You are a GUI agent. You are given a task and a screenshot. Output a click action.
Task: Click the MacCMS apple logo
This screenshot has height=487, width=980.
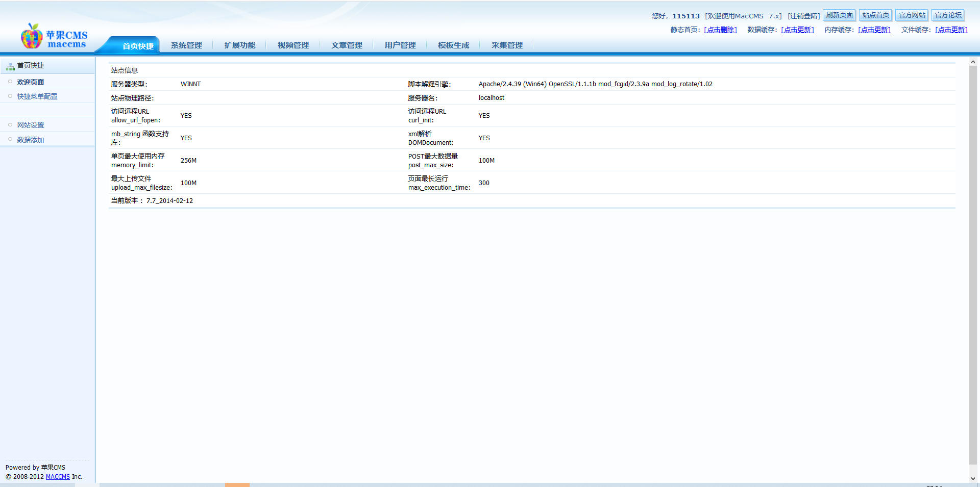tap(32, 36)
